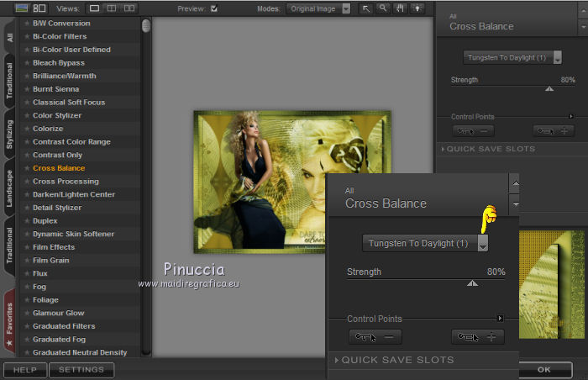588x380 pixels.
Task: Toggle the Preview checkbox
Action: pyautogui.click(x=214, y=9)
